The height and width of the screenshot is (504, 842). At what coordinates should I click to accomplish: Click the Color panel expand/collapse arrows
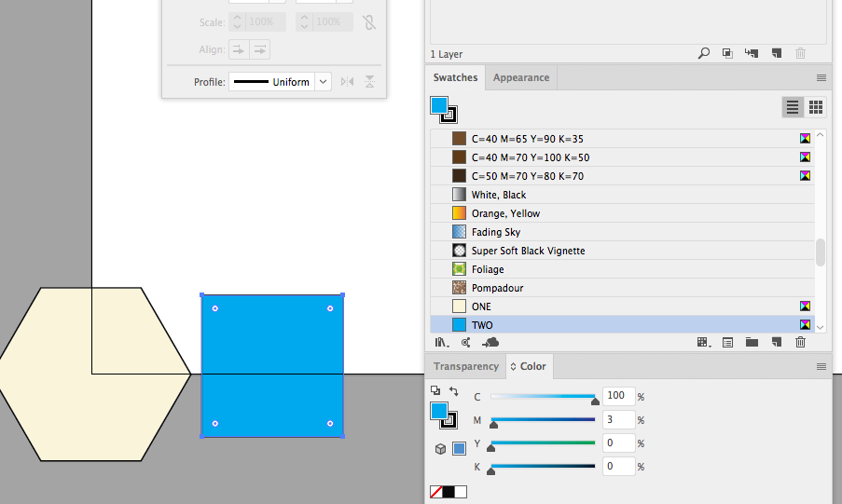(x=514, y=367)
